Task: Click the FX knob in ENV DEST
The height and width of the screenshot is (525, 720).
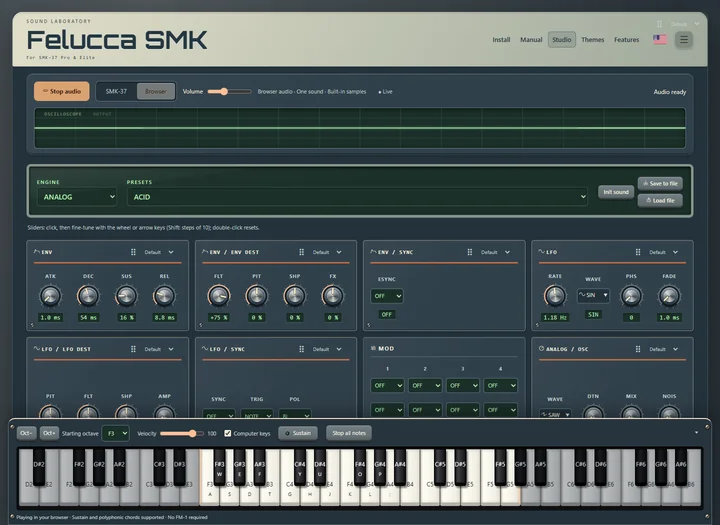Action: [x=332, y=296]
